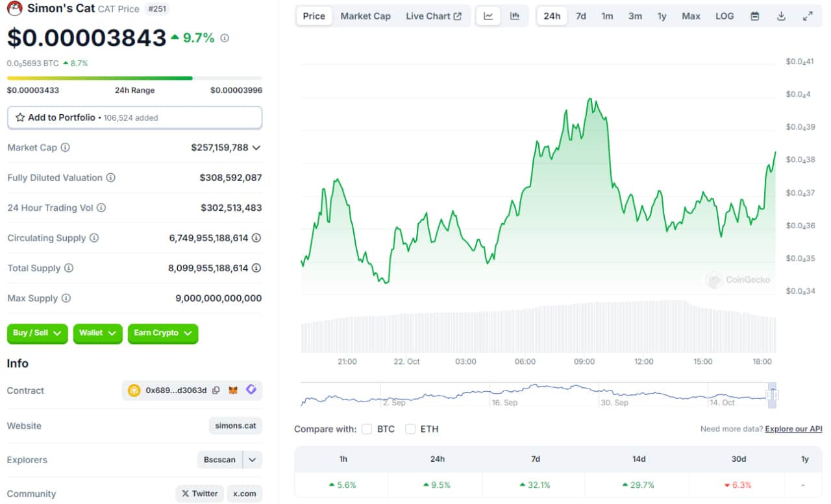
Task: Switch to candlestick chart view icon
Action: [x=515, y=16]
